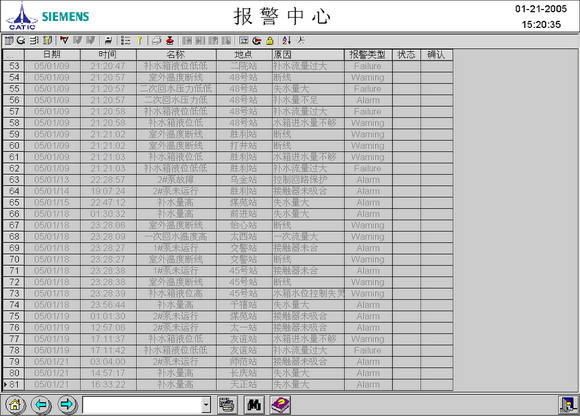Image resolution: width=580 pixels, height=417 pixels.
Task: Navigate back with the left arrow
Action: (41, 404)
